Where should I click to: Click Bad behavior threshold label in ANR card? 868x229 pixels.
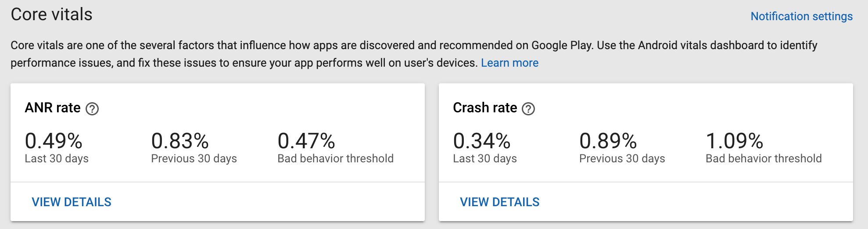[x=336, y=158]
